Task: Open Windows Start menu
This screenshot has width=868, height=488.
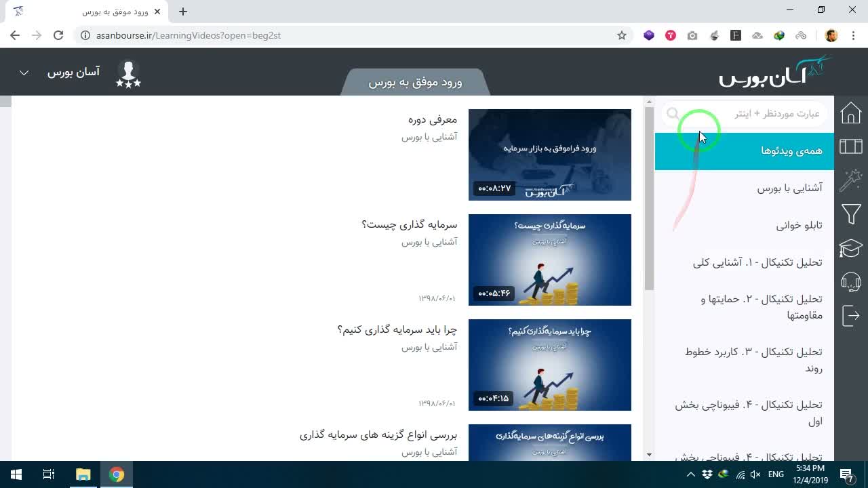Action: pos(16,474)
